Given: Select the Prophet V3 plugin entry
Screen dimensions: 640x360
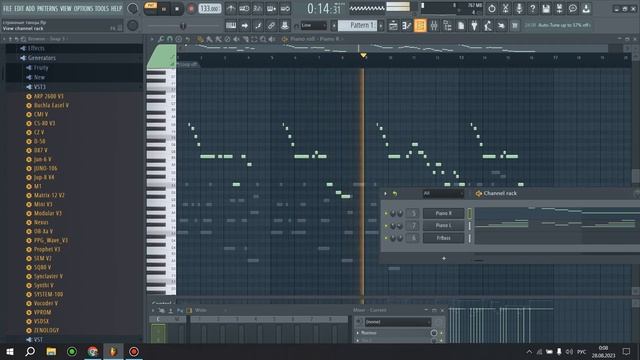Looking at the screenshot, I should pyautogui.click(x=47, y=249).
